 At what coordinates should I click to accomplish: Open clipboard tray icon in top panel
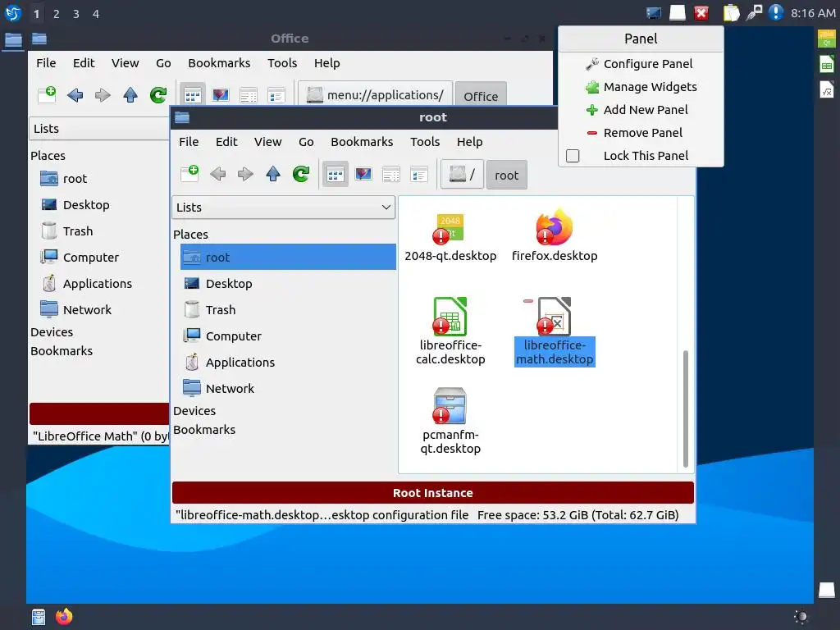point(731,13)
